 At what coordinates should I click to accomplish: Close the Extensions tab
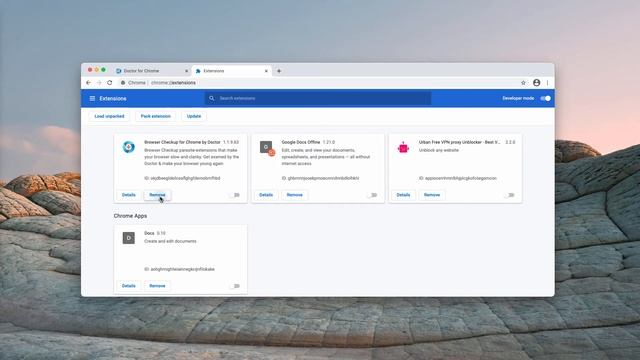266,71
